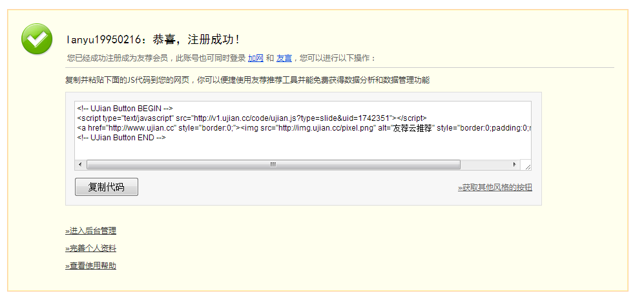The width and height of the screenshot is (644, 300).
Task: Click the 复制并粘贴下面的JS代码 instruction text
Action: (x=247, y=80)
